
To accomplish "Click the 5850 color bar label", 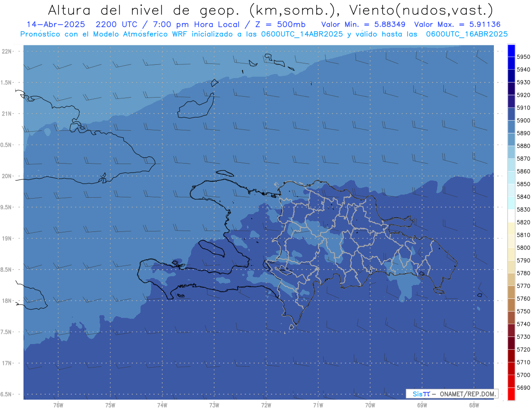I will click(524, 184).
